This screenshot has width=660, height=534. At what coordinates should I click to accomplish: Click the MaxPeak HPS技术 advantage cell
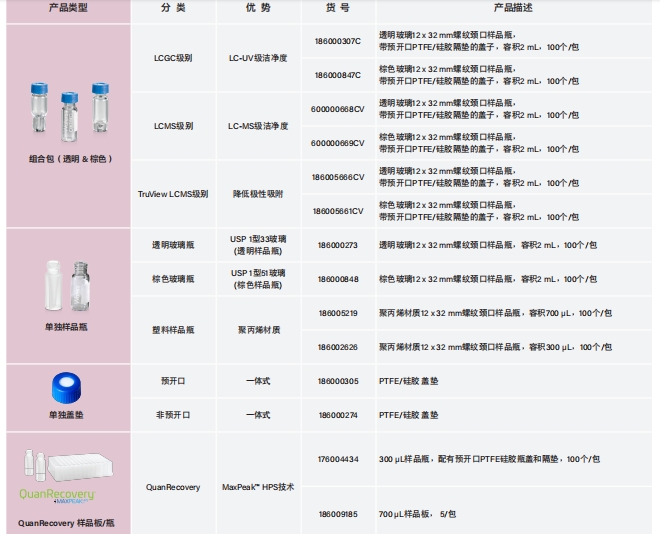coord(258,487)
